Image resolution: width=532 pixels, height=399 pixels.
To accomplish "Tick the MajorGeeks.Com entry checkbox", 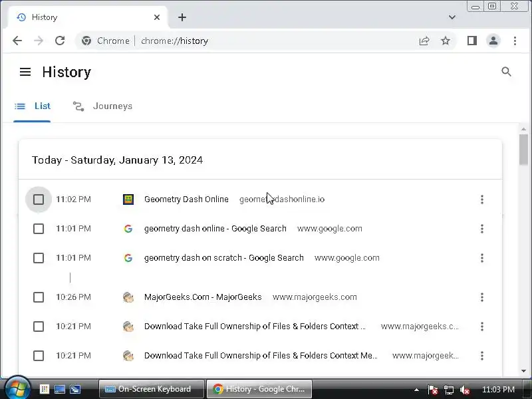I will click(x=39, y=297).
